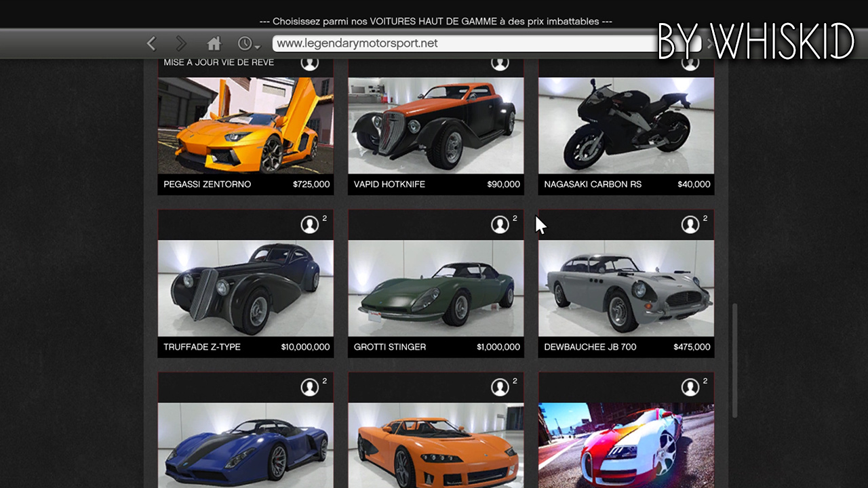868x488 pixels.
Task: Click the page vertical scrollbar handle
Action: click(734, 361)
